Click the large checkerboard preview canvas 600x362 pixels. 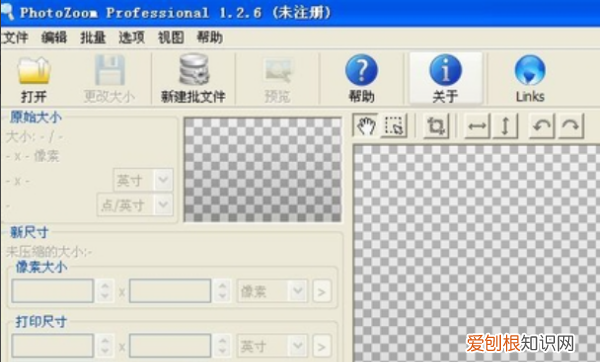[x=476, y=253]
